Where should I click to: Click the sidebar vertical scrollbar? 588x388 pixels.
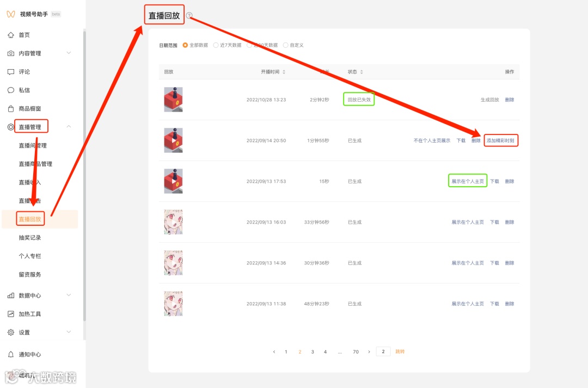point(84,176)
